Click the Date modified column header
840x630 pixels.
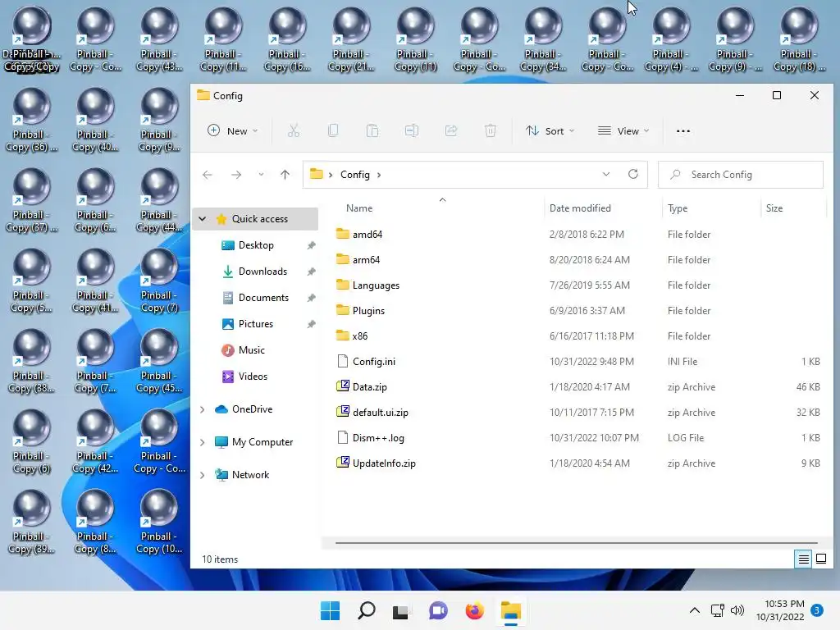580,208
